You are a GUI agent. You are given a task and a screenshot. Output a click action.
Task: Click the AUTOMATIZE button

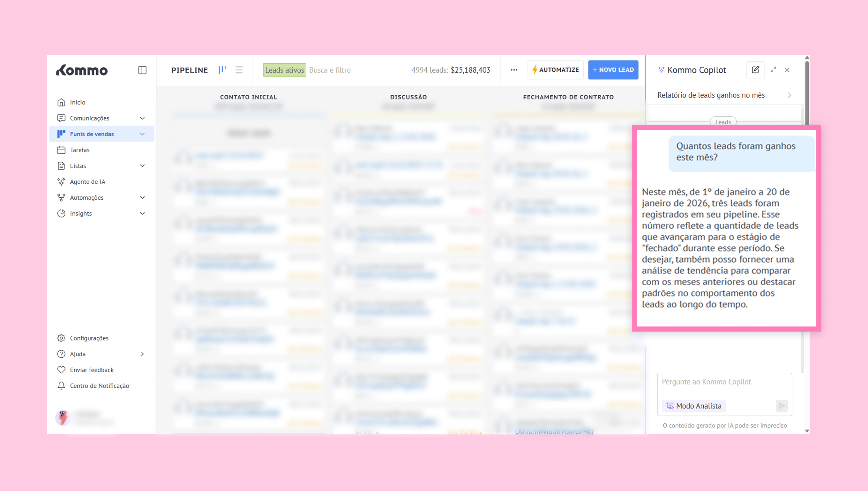[556, 70]
